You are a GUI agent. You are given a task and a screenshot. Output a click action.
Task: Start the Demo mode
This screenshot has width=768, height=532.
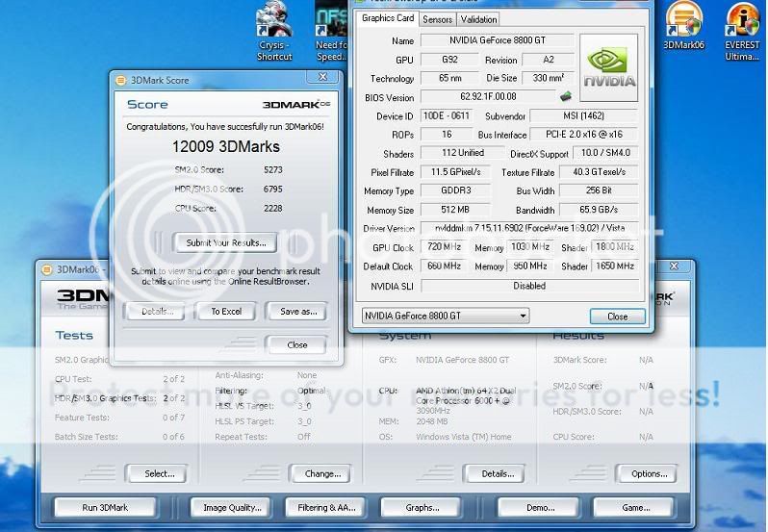click(540, 508)
